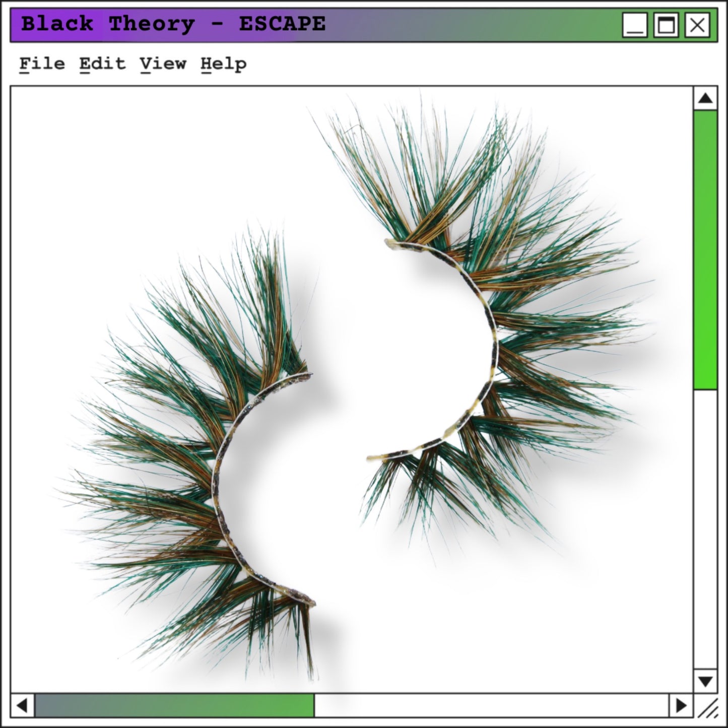Open the Edit menu

pyautogui.click(x=102, y=64)
